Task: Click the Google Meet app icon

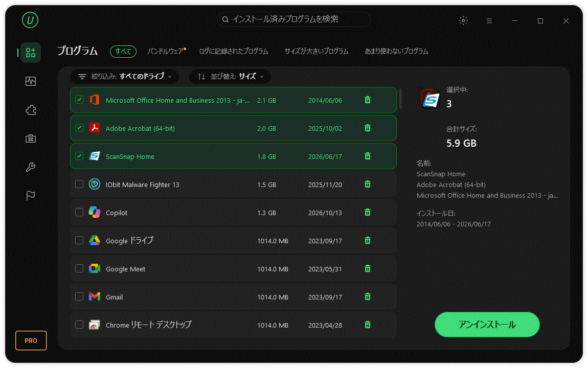Action: (95, 268)
